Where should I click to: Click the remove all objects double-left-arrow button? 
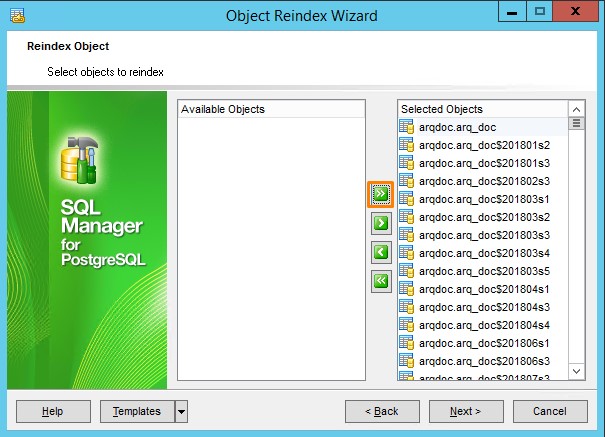pyautogui.click(x=380, y=282)
